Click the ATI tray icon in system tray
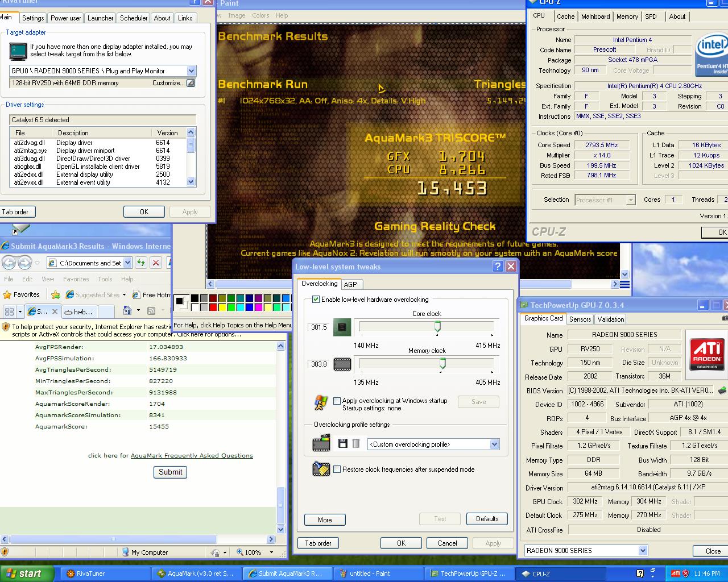728x582 pixels. coord(675,573)
